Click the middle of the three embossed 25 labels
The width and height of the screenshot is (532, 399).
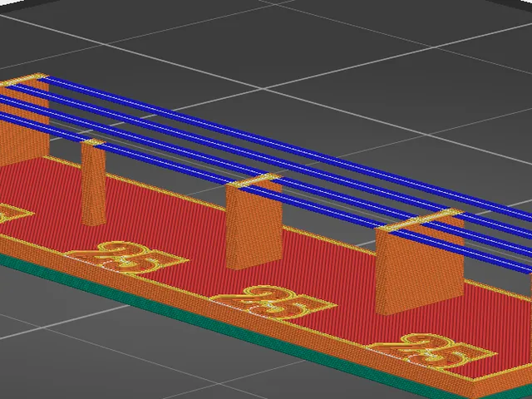pos(273,303)
